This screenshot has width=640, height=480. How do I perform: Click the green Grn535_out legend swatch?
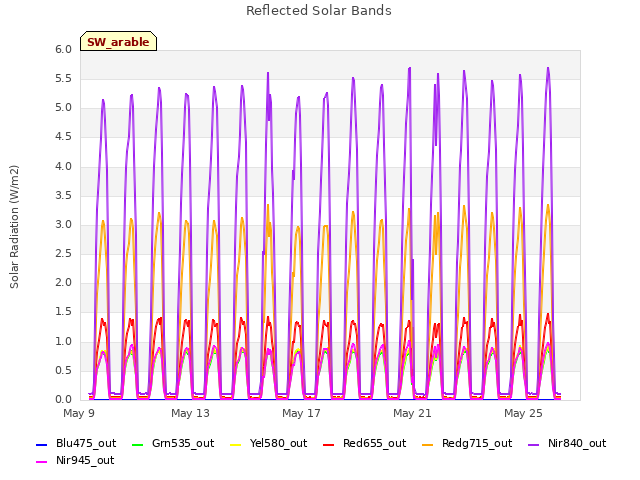tap(138, 444)
